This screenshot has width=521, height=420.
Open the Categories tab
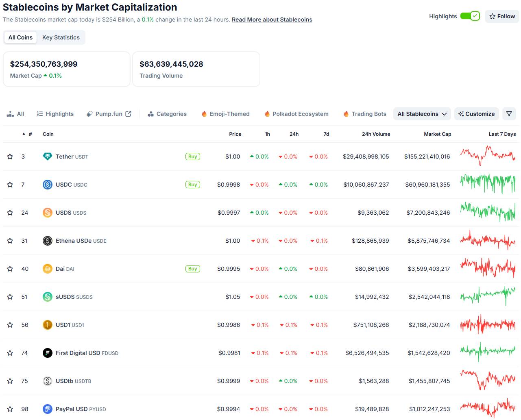167,114
